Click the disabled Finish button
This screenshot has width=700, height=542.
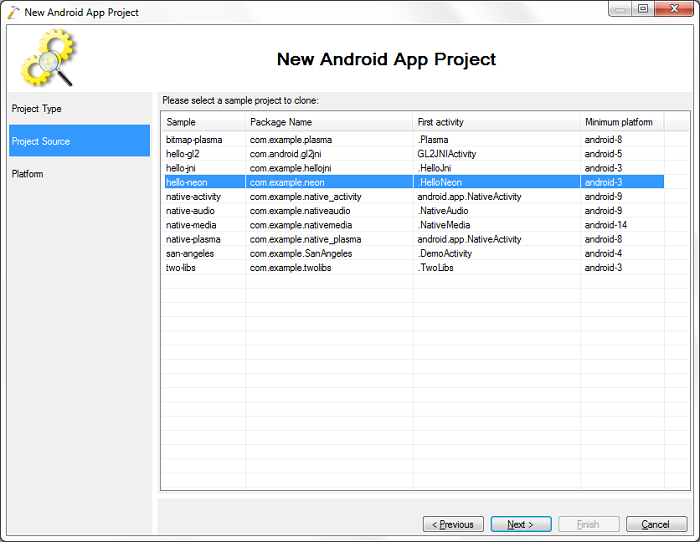coord(589,524)
